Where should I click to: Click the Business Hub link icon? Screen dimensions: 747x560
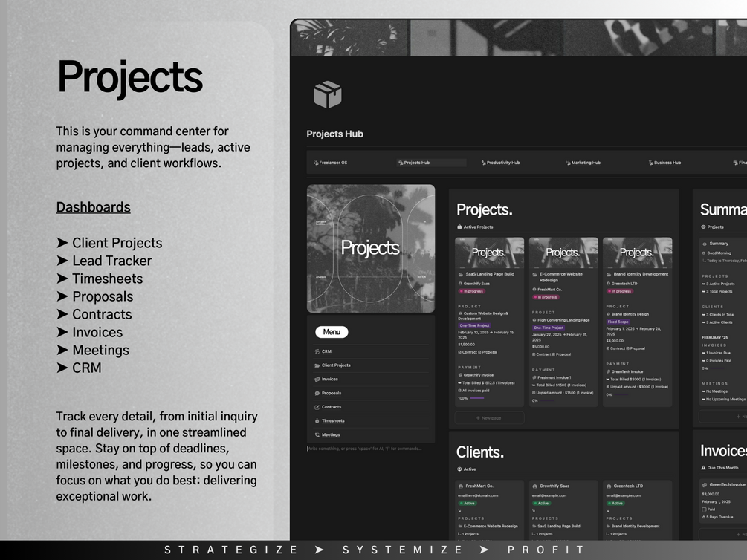pyautogui.click(x=651, y=163)
